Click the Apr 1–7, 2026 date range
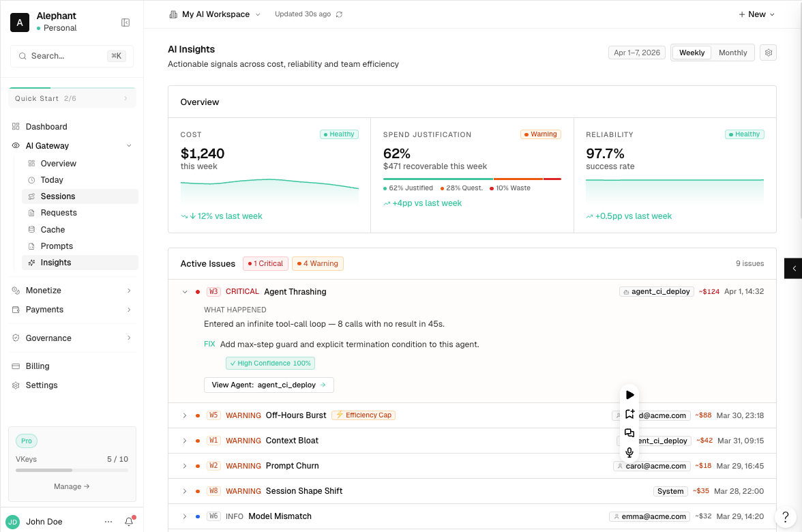 [x=637, y=53]
